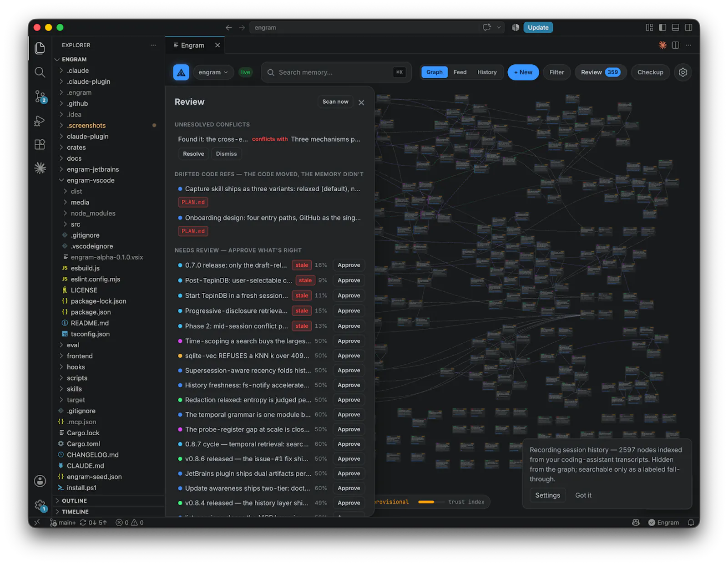Click Got it in the notification
The image size is (728, 565).
(583, 495)
